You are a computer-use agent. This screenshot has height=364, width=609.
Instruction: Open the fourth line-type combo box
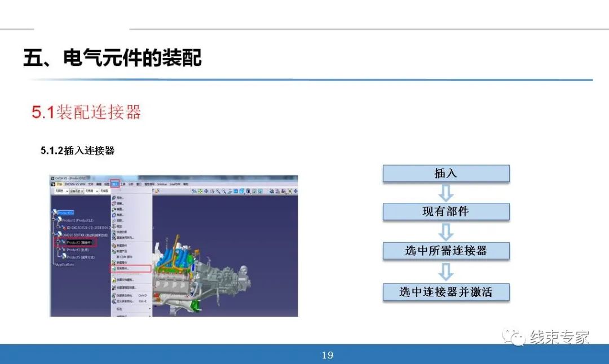tap(105, 191)
